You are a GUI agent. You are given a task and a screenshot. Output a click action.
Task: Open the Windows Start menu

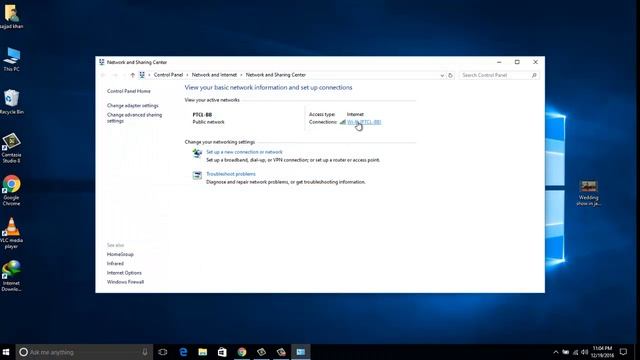[6, 352]
